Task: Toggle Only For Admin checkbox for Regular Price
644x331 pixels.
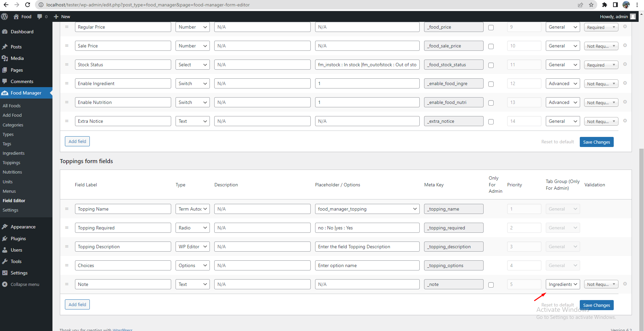Action: (491, 28)
